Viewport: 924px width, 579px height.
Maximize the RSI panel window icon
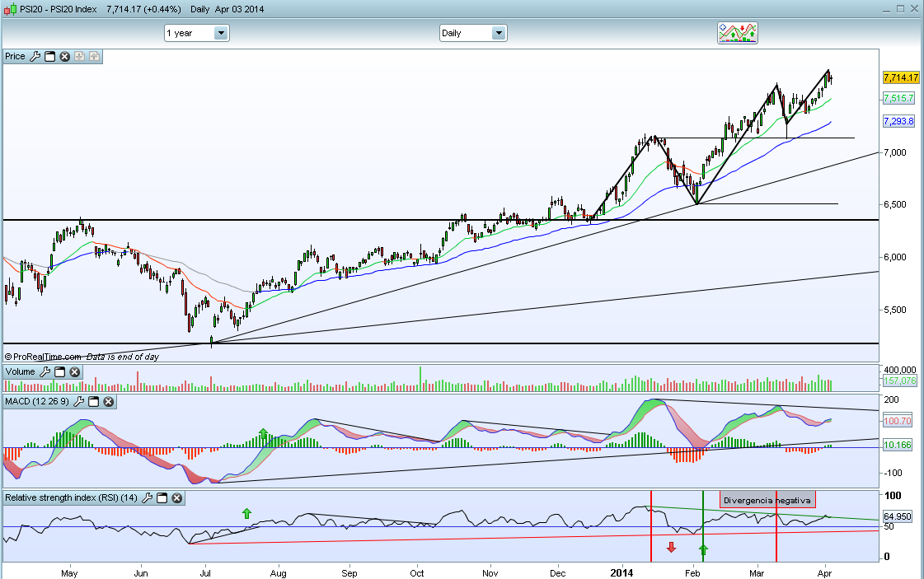tap(162, 498)
